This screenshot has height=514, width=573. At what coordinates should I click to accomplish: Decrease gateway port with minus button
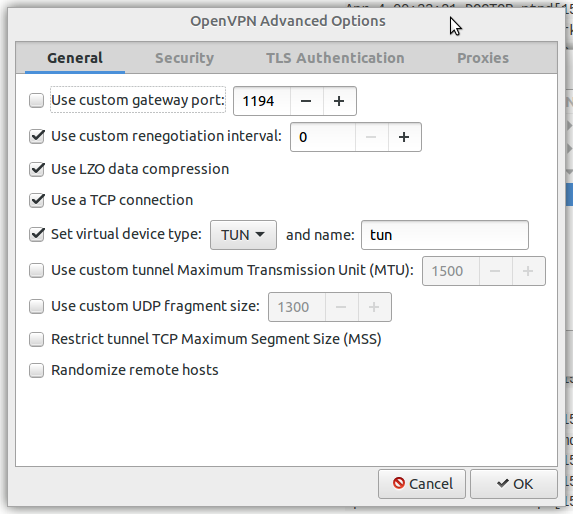306,101
